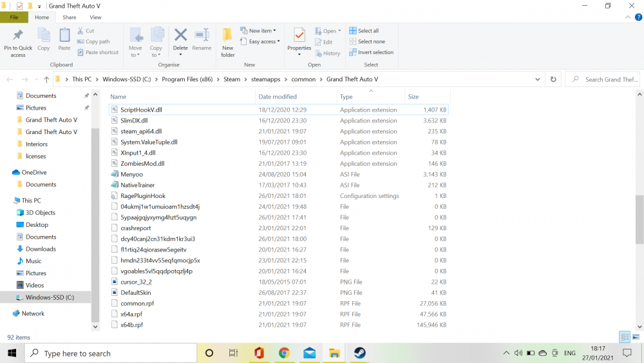Select DefaultSkin PNG file
This screenshot has height=363, width=644.
[278, 293]
